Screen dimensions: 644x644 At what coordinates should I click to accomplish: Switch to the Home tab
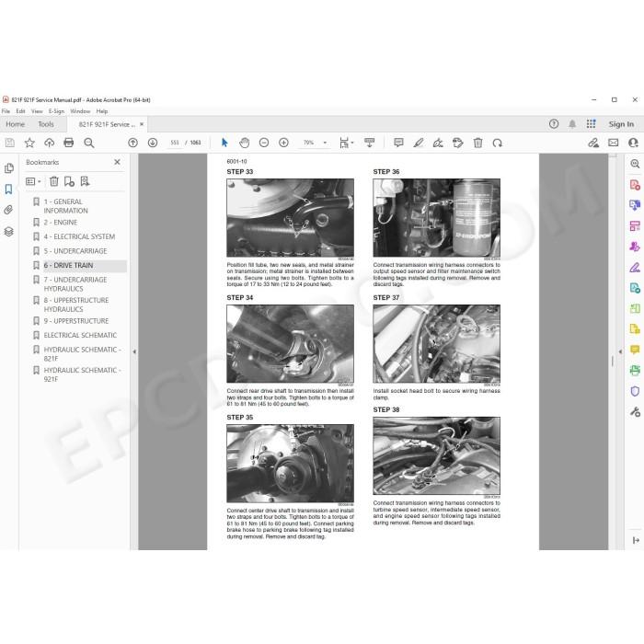pos(16,124)
